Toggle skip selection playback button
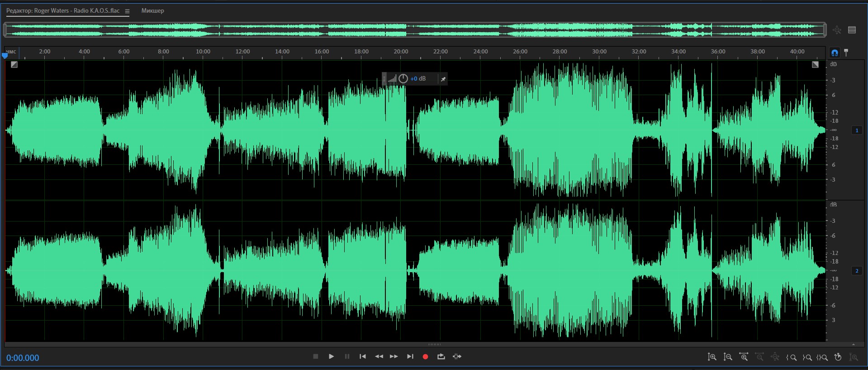Image resolution: width=868 pixels, height=370 pixels. click(457, 356)
